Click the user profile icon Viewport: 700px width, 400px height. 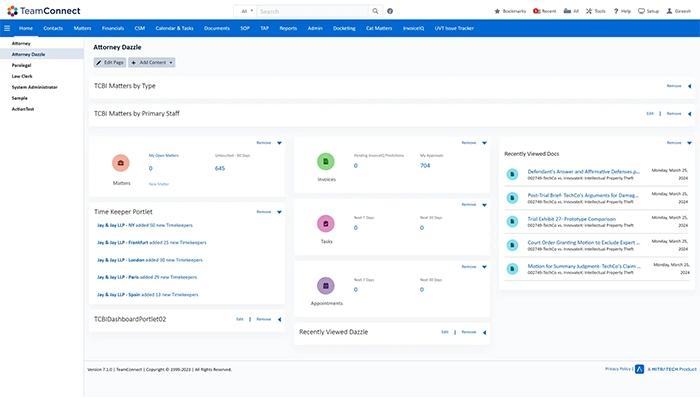pos(669,11)
